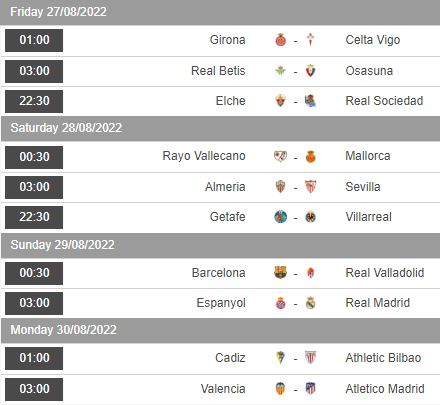Click the 01:00 time for Cadiz match
The image size is (440, 405).
point(34,358)
